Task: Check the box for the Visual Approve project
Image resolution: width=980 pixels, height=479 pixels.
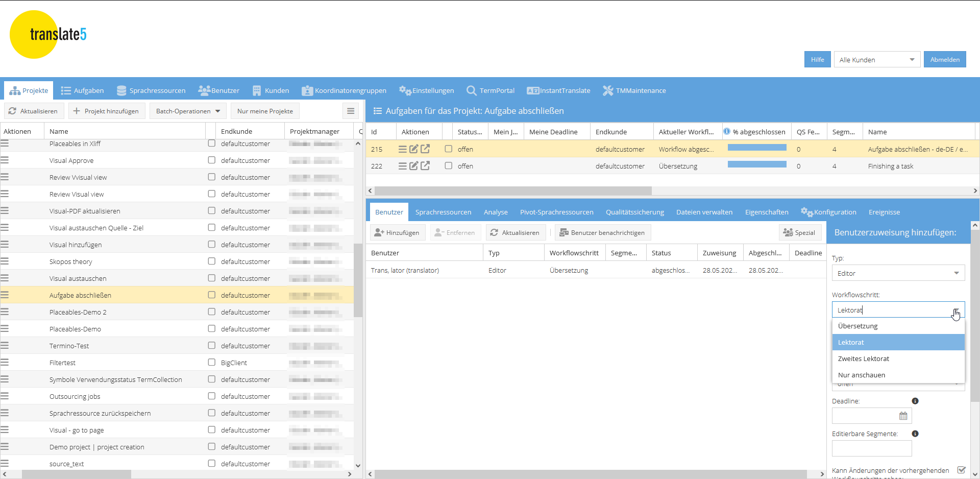Action: pyautogui.click(x=211, y=160)
